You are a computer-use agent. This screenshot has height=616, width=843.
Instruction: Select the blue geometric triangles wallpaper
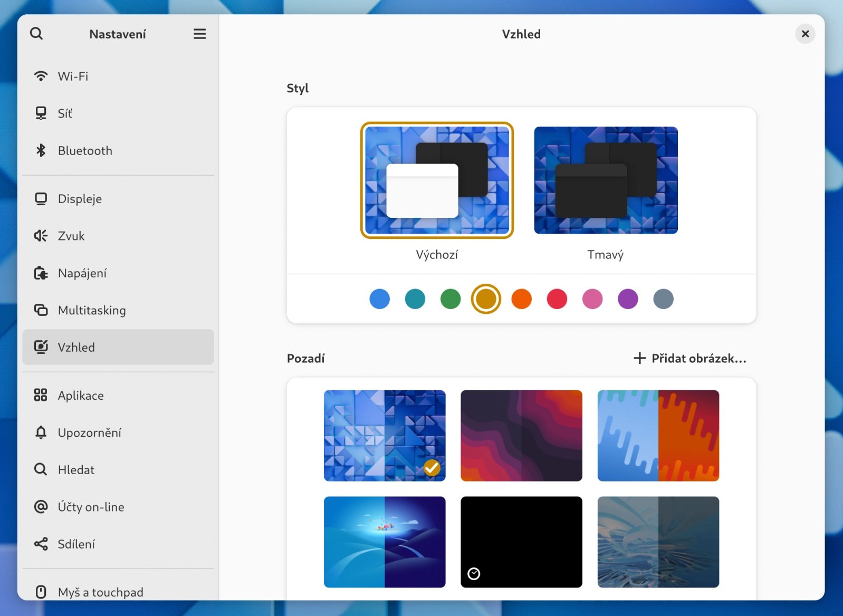click(385, 436)
